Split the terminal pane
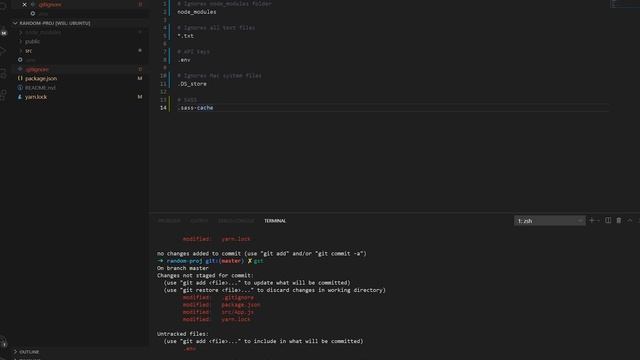Viewport: 640px width, 360px height. [608, 220]
